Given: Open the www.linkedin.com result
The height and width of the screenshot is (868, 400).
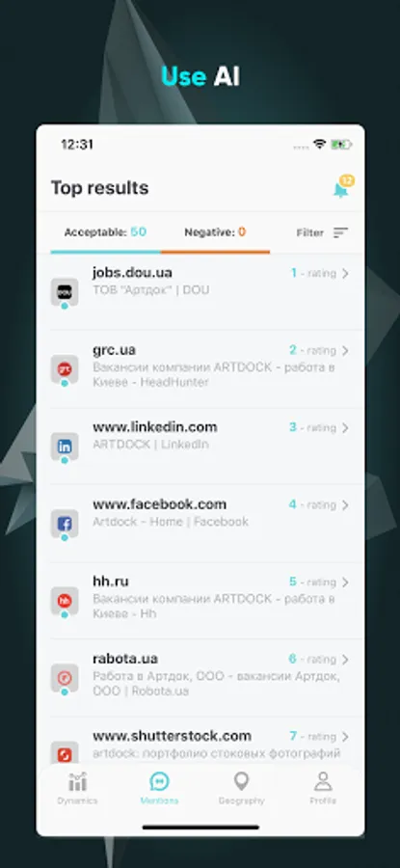Looking at the screenshot, I should [x=207, y=446].
